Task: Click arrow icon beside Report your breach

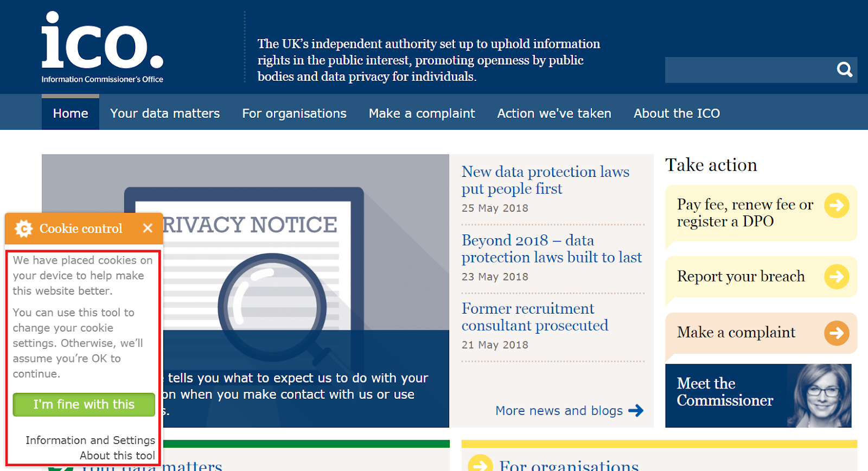Action: click(x=837, y=277)
